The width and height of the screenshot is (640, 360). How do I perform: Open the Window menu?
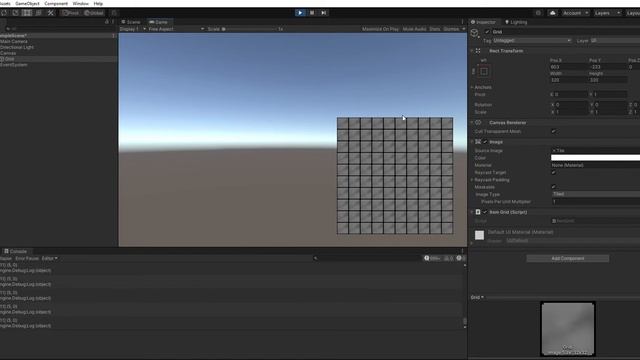(80, 3)
